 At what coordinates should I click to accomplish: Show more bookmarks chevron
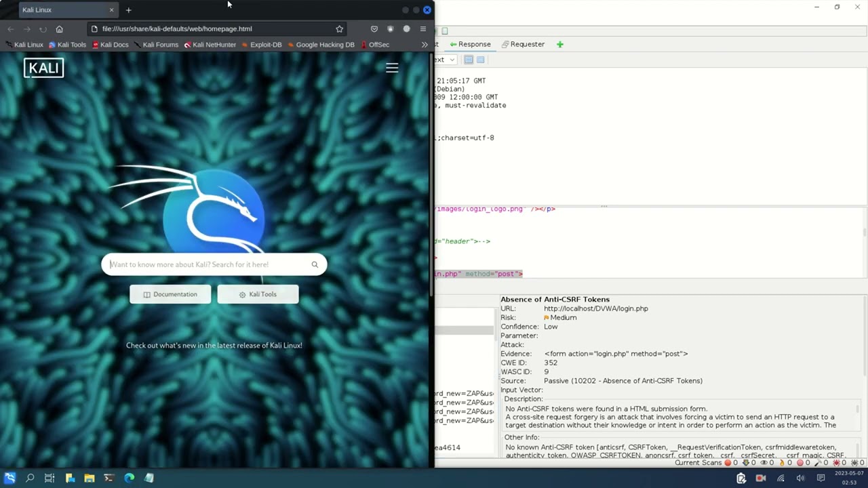tap(425, 45)
